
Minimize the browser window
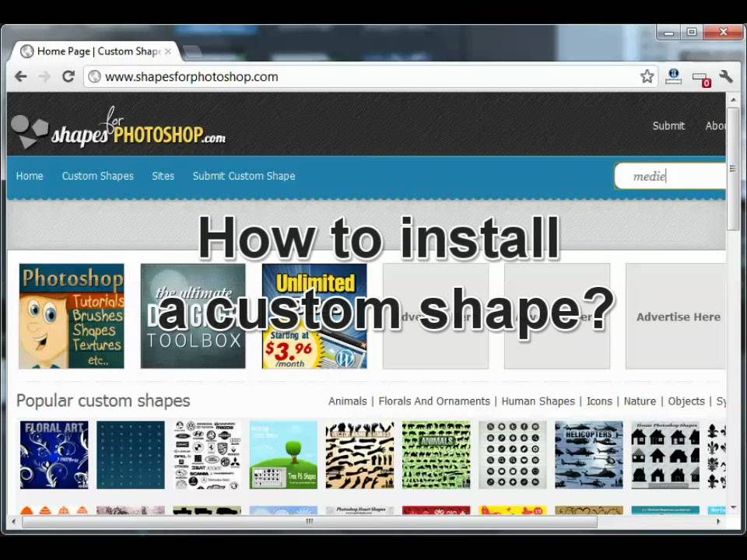tap(669, 33)
